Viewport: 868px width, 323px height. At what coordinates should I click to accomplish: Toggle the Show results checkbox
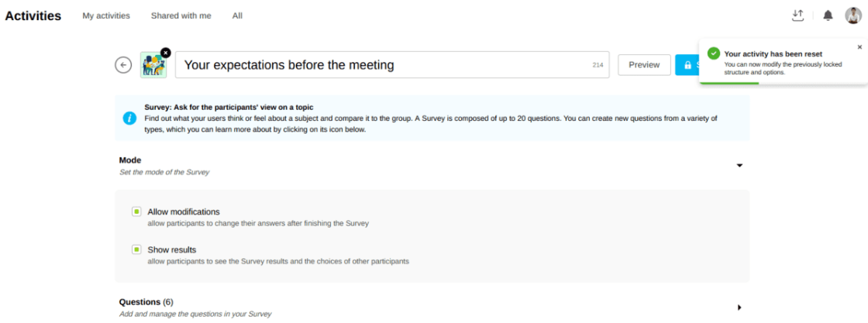(136, 249)
